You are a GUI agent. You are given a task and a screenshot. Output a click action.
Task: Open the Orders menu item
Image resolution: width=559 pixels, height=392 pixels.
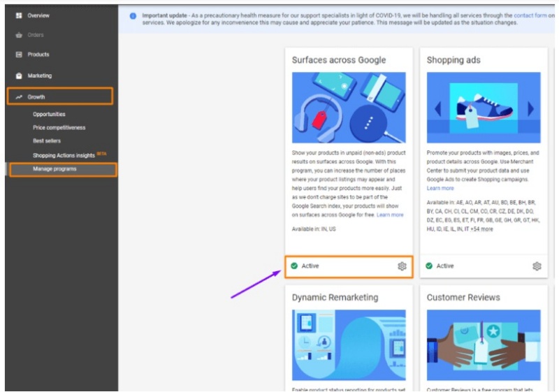[x=36, y=35]
